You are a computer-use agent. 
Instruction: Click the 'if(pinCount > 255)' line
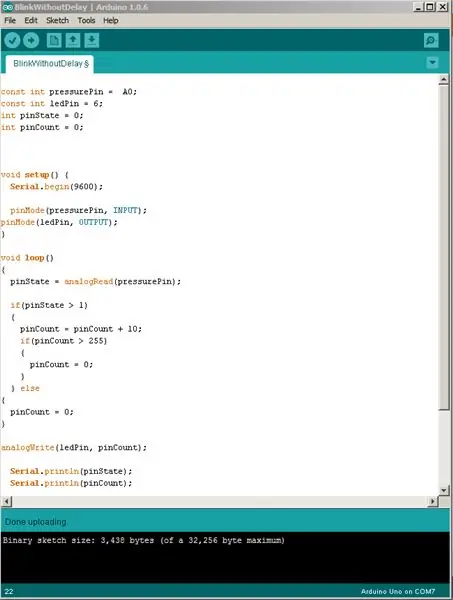[x=64, y=341]
